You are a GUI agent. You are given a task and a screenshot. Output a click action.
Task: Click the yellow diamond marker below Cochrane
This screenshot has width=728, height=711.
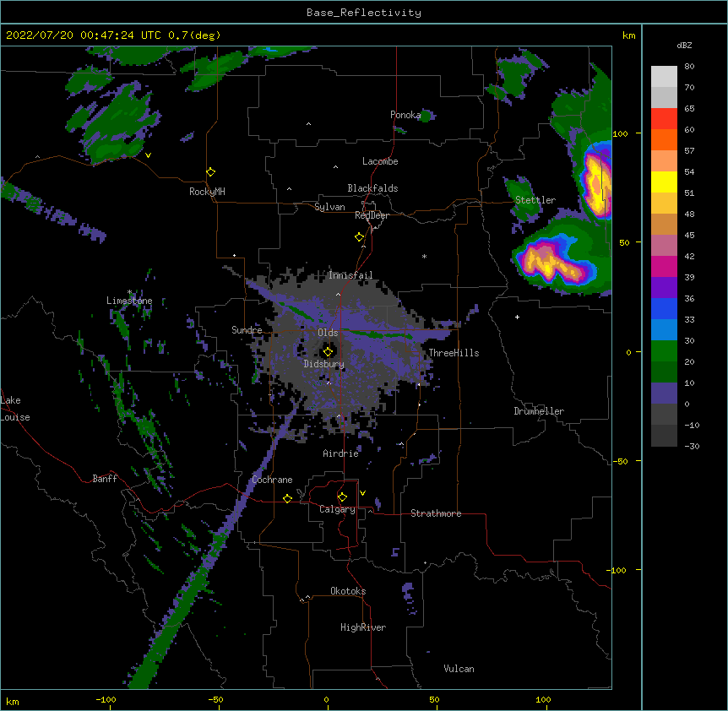(x=287, y=498)
